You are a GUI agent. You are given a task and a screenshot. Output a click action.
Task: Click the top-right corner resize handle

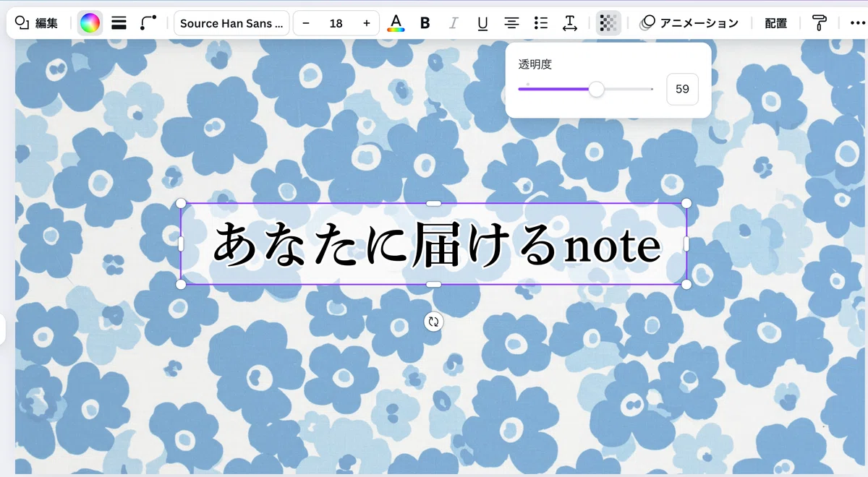coord(686,203)
